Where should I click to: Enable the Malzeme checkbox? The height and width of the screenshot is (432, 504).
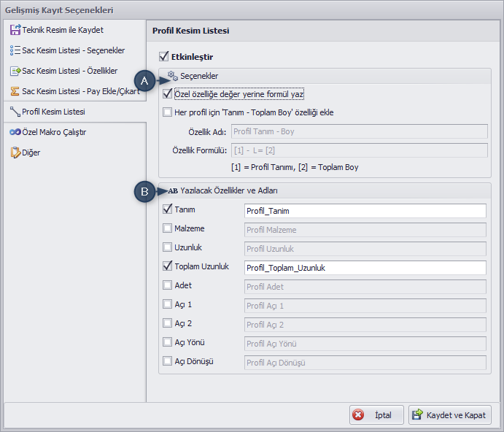pyautogui.click(x=168, y=228)
